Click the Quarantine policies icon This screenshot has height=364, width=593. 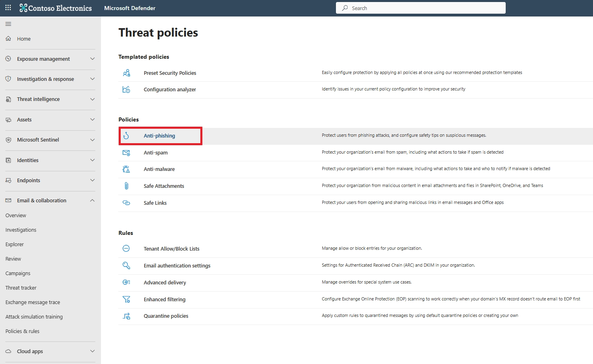click(x=127, y=316)
